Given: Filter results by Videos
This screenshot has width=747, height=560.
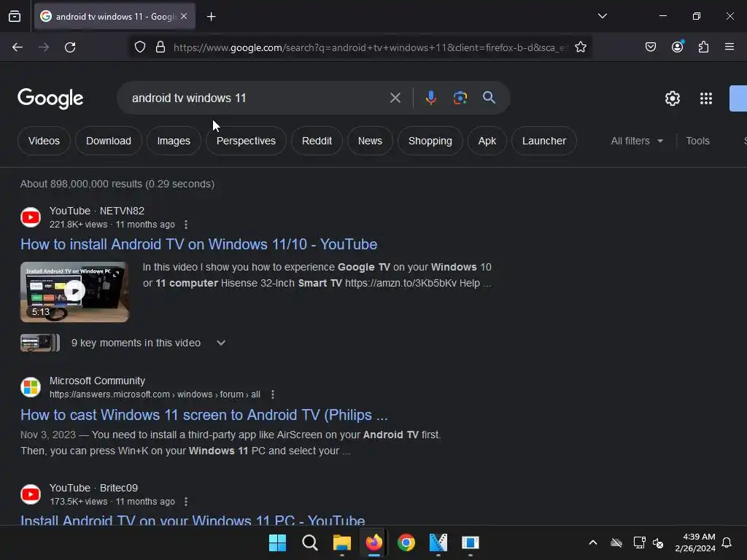Looking at the screenshot, I should pyautogui.click(x=44, y=141).
